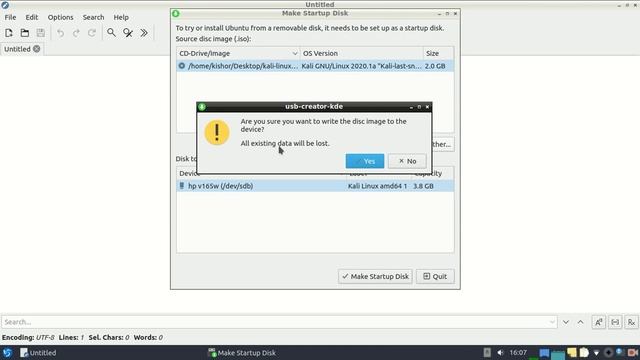Image resolution: width=640 pixels, height=360 pixels.
Task: Click the Save floppy disk icon
Action: [x=40, y=33]
